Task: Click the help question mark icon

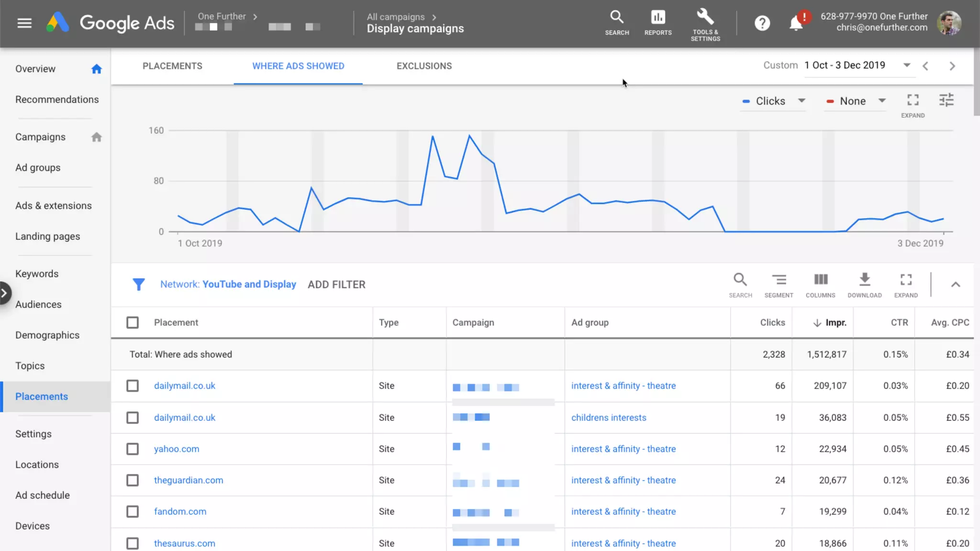Action: pyautogui.click(x=762, y=23)
